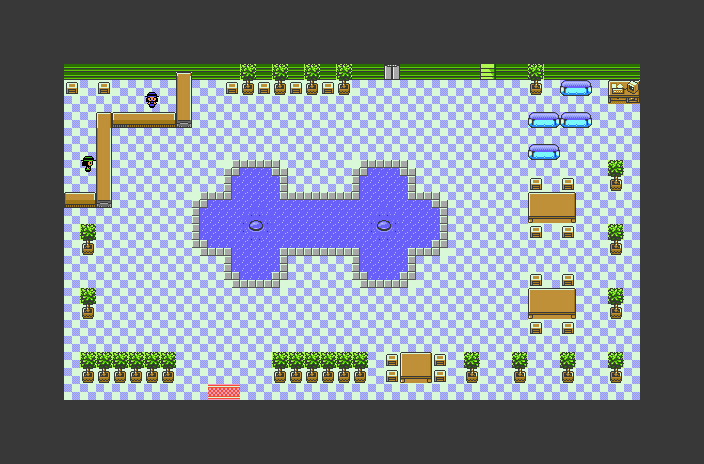The height and width of the screenshot is (464, 704).
Task: Click the gray double door on the top wall
Action: coord(392,72)
